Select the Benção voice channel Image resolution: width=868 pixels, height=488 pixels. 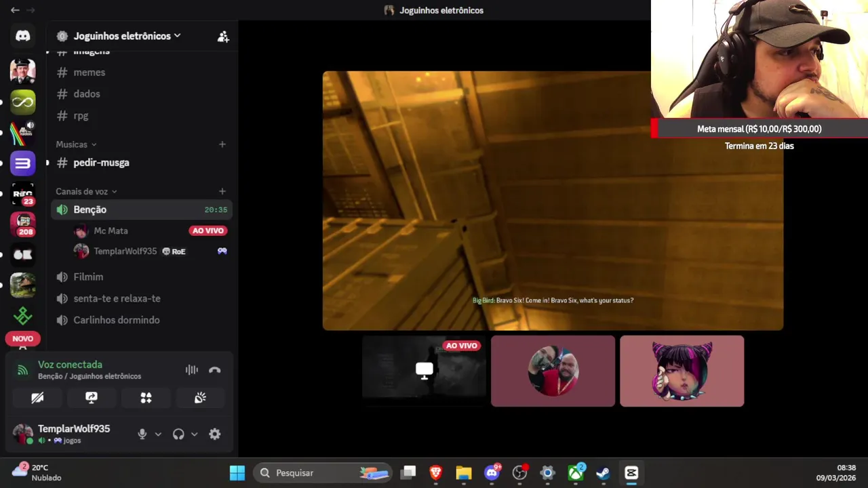pyautogui.click(x=141, y=210)
